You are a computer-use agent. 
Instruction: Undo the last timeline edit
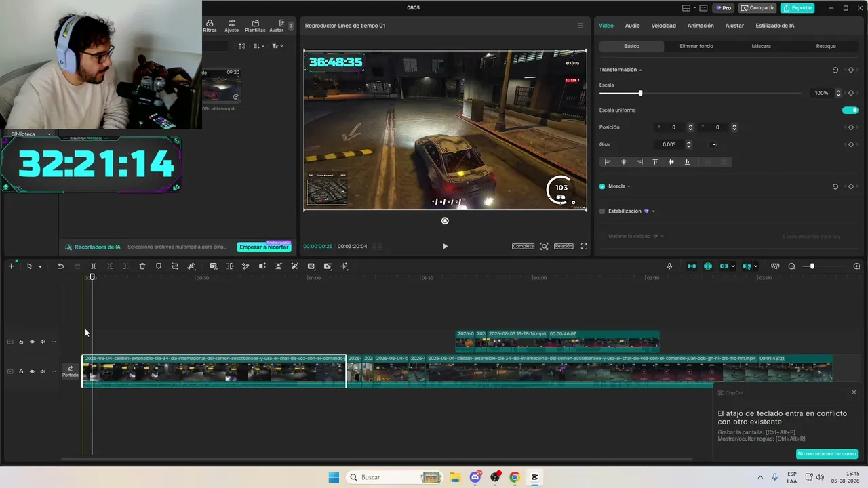(x=60, y=266)
